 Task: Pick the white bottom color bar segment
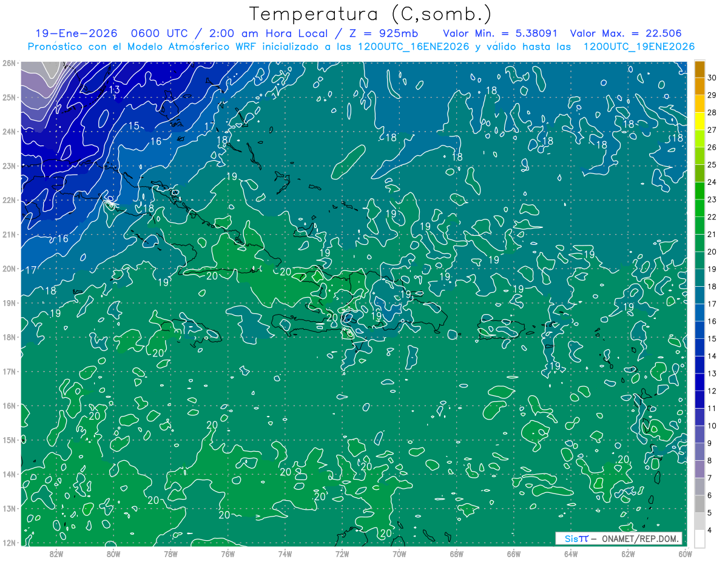(x=699, y=538)
